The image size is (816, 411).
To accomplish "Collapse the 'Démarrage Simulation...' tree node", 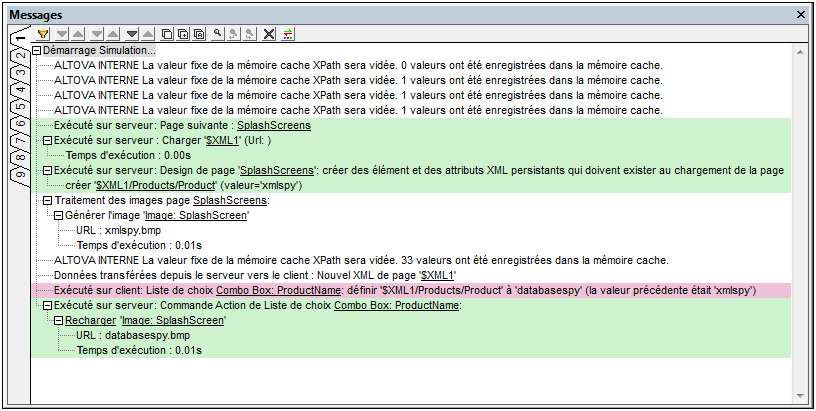I will click(37, 51).
